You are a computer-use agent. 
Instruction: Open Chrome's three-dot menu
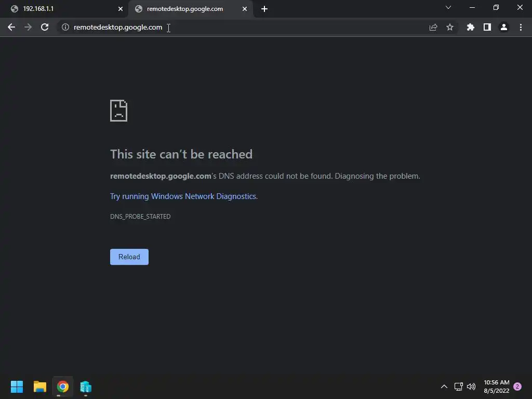pos(521,27)
